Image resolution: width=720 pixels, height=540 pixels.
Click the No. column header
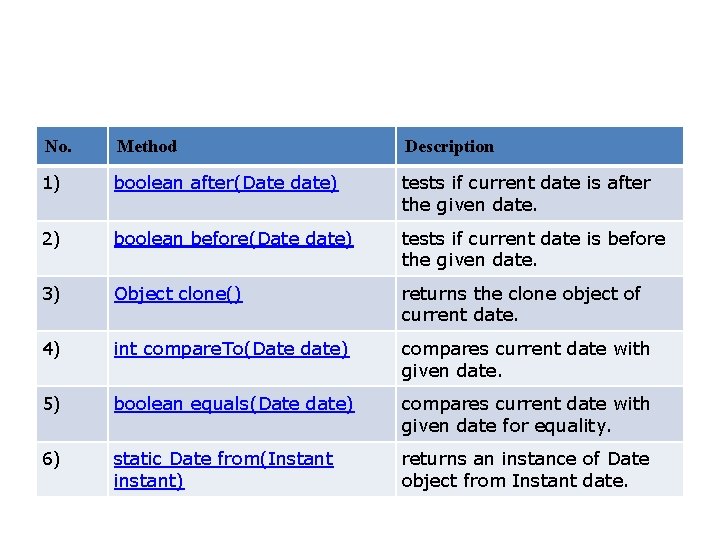pyautogui.click(x=58, y=146)
